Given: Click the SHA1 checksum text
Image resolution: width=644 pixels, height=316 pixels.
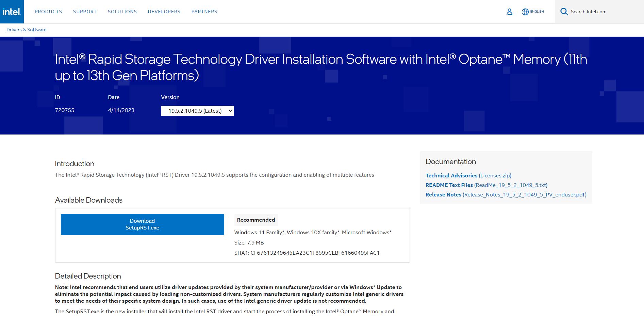Looking at the screenshot, I should (307, 253).
